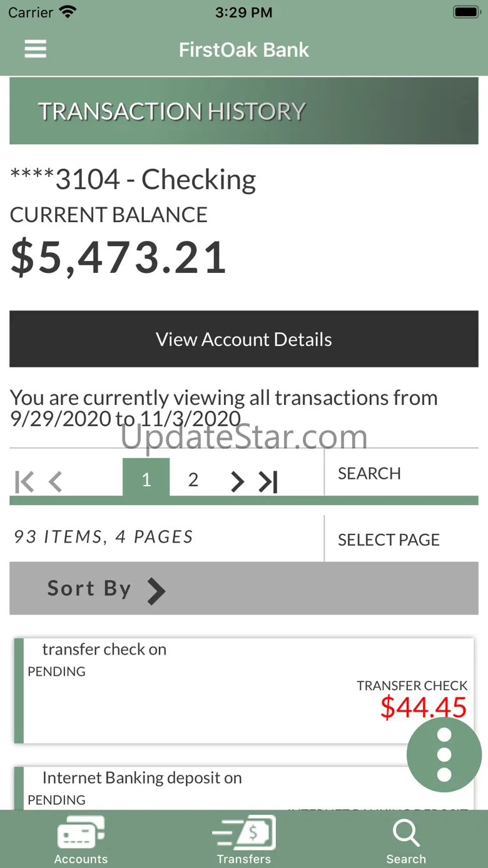
Task: Jump to last page of transactions
Action: [x=268, y=481]
